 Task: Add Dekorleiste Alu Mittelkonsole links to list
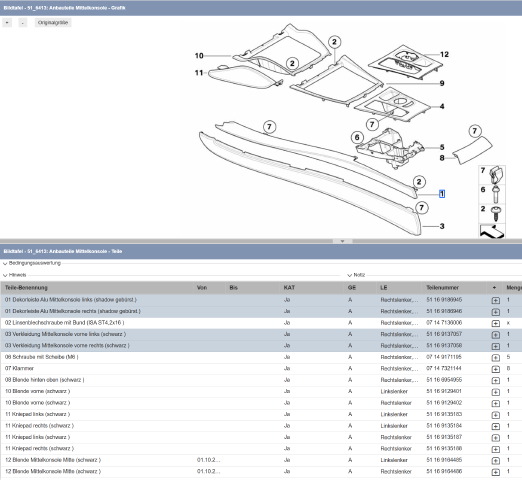click(495, 300)
